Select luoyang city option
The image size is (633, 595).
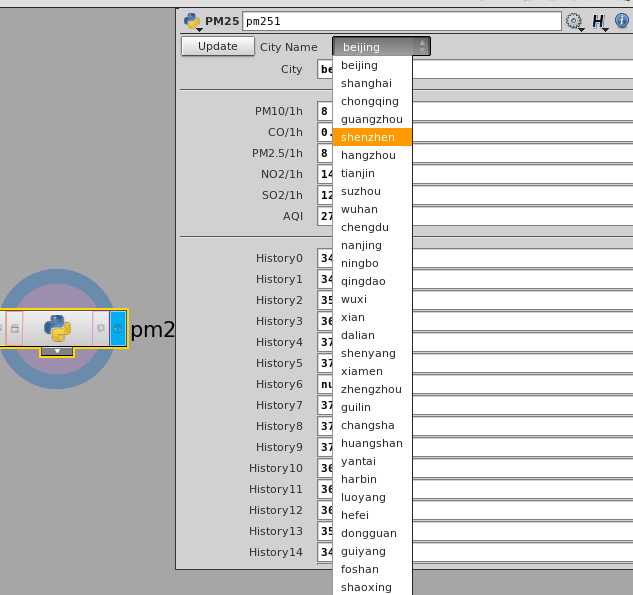372,497
